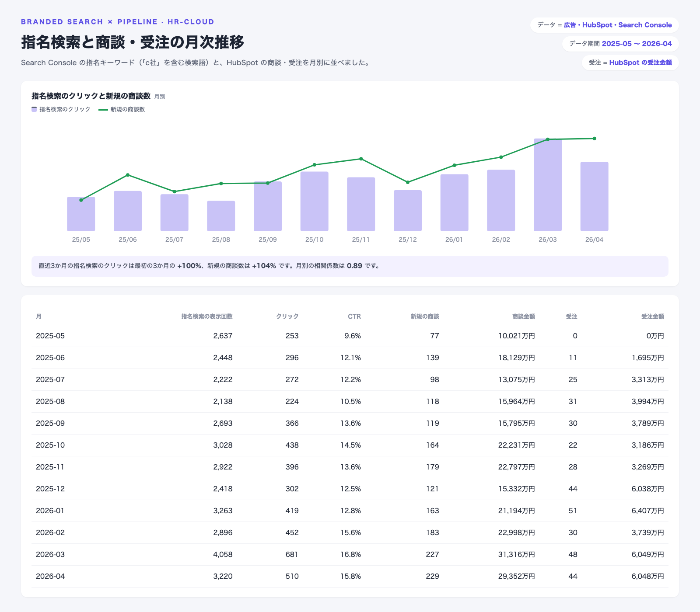The image size is (700, 612).
Task: Click the clicks value 224
Action: tap(292, 401)
